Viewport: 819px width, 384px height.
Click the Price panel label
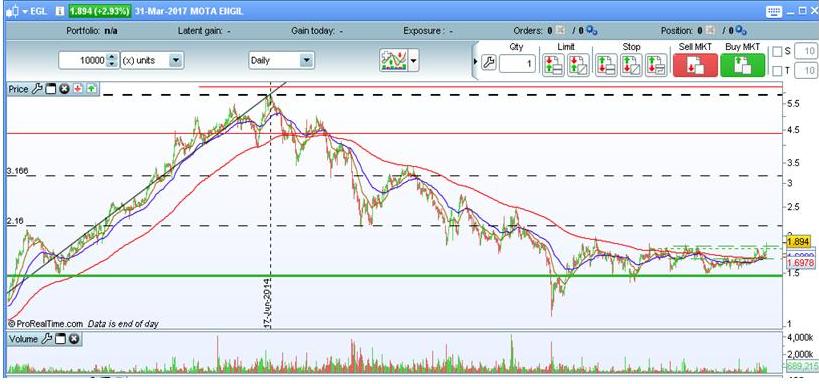pos(18,89)
